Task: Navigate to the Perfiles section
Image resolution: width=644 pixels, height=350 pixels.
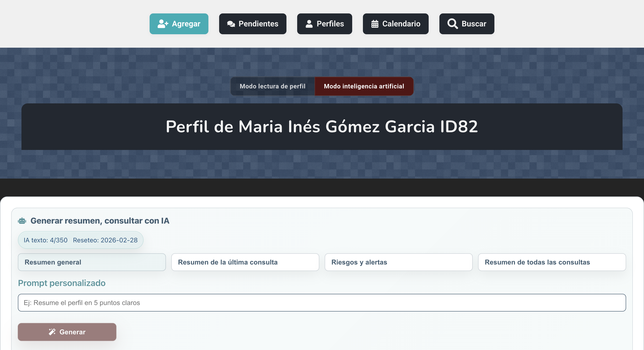Action: coord(324,23)
